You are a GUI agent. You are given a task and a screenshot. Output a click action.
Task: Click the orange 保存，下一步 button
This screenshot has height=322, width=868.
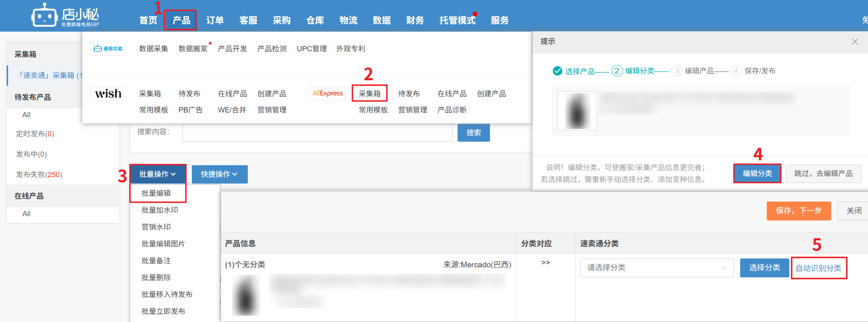pyautogui.click(x=798, y=211)
